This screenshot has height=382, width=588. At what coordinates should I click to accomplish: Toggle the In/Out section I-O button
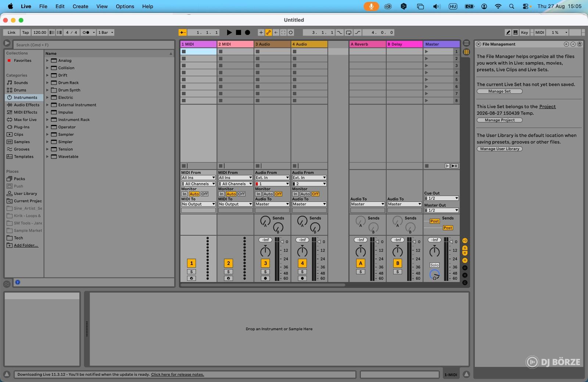coord(465,240)
